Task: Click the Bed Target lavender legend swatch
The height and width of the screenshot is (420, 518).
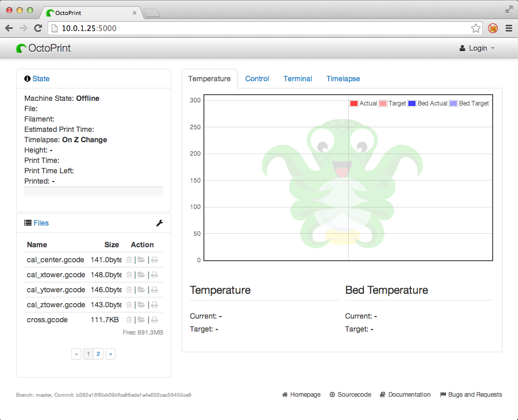Action: pyautogui.click(x=453, y=103)
